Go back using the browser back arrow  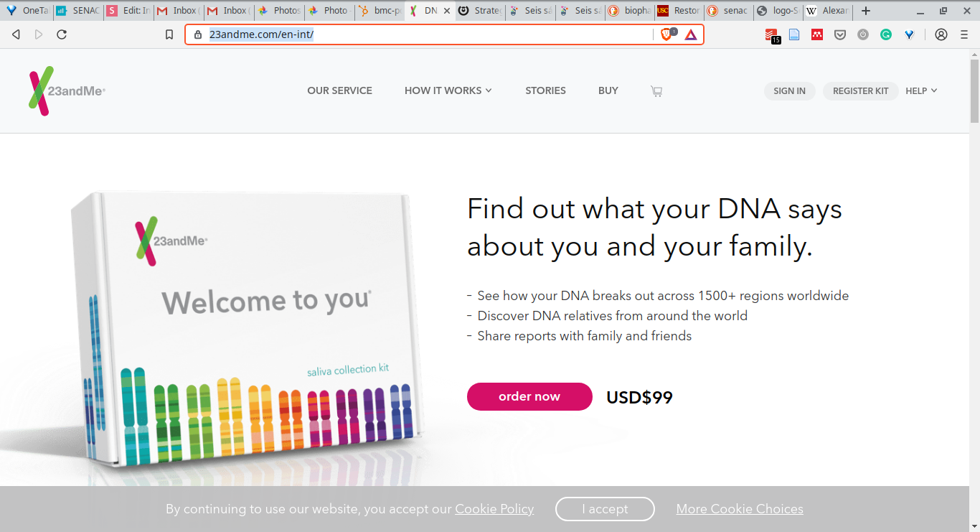[16, 34]
